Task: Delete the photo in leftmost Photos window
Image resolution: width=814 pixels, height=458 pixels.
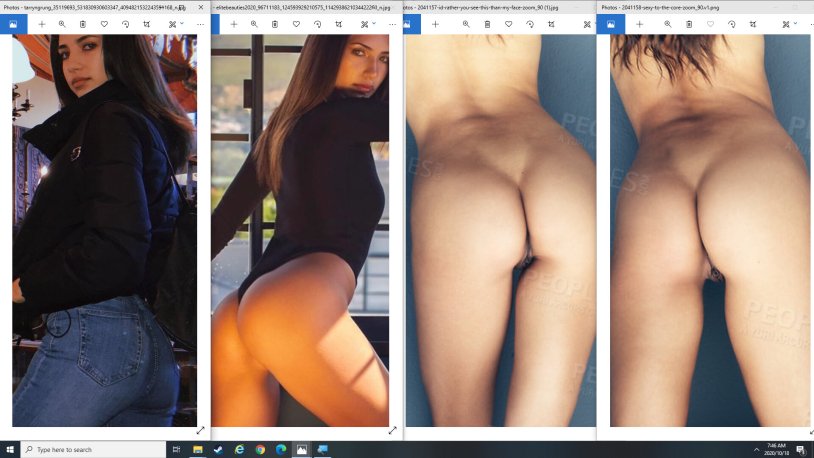Action: (x=83, y=24)
